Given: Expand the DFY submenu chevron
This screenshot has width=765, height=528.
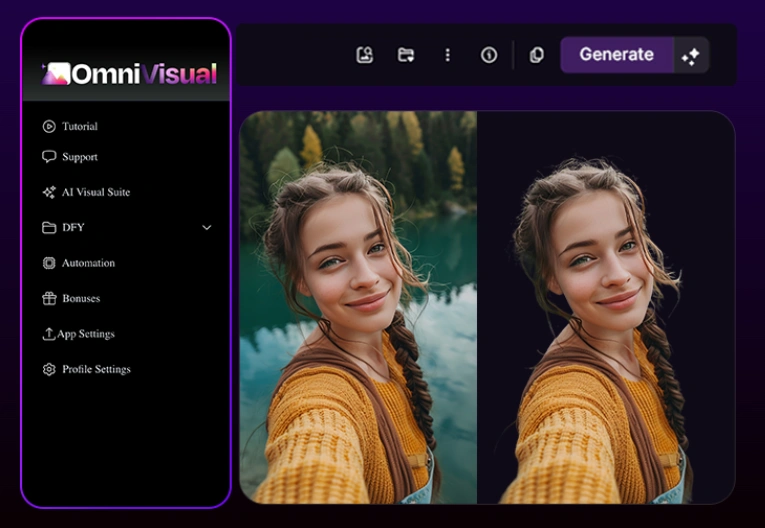Looking at the screenshot, I should (x=207, y=227).
